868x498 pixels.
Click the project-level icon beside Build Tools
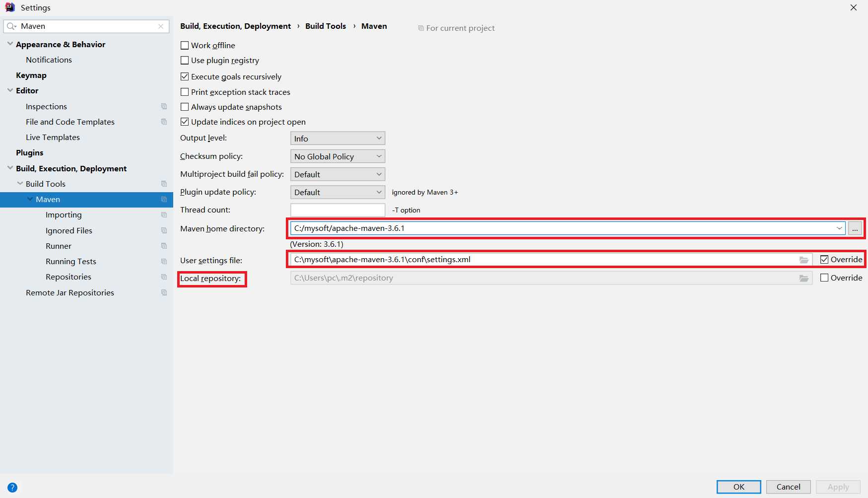[164, 184]
